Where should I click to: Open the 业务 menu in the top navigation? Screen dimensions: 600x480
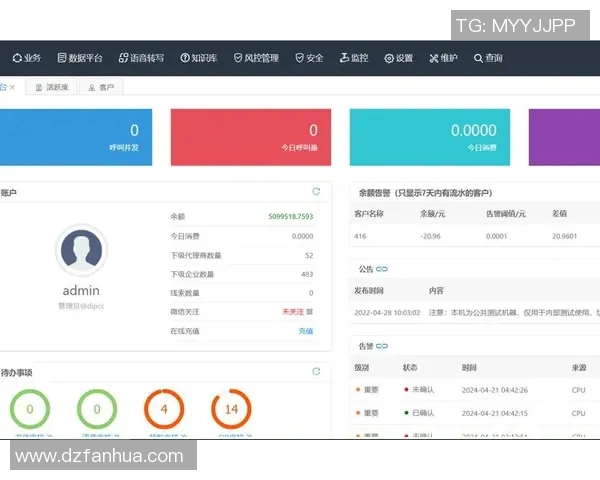(x=26, y=58)
